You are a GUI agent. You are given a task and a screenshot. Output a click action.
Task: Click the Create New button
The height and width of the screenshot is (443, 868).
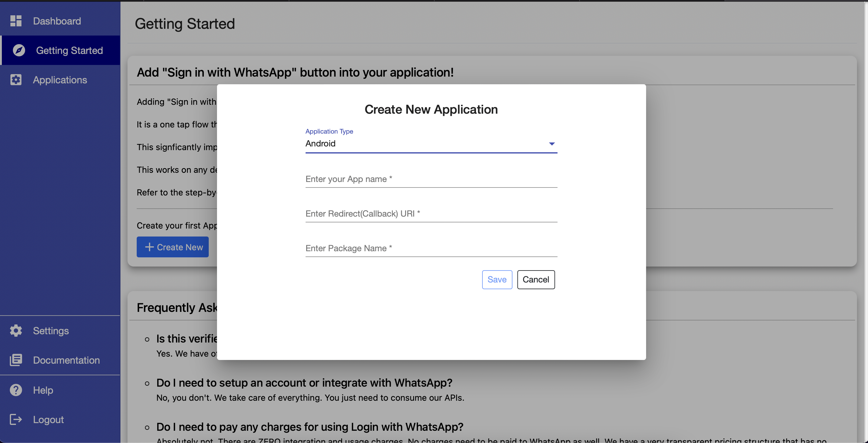point(173,247)
